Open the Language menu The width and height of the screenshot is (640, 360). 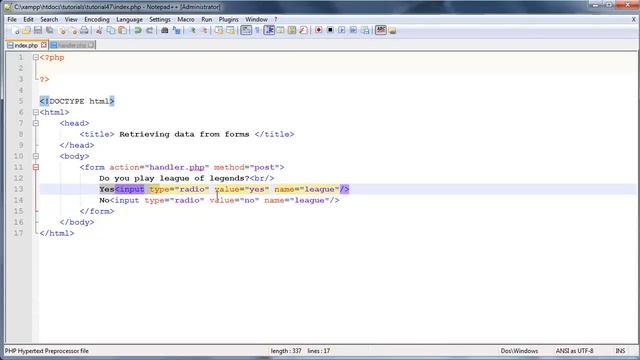click(129, 19)
